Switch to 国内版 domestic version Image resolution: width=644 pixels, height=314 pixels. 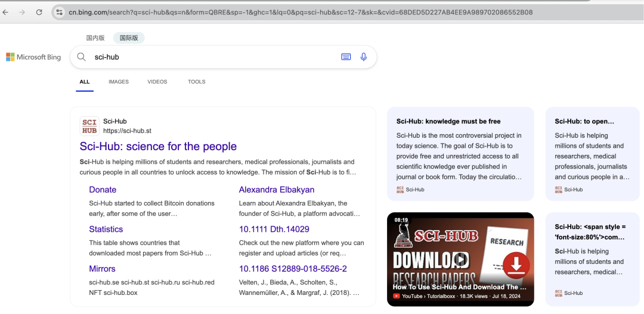[95, 38]
